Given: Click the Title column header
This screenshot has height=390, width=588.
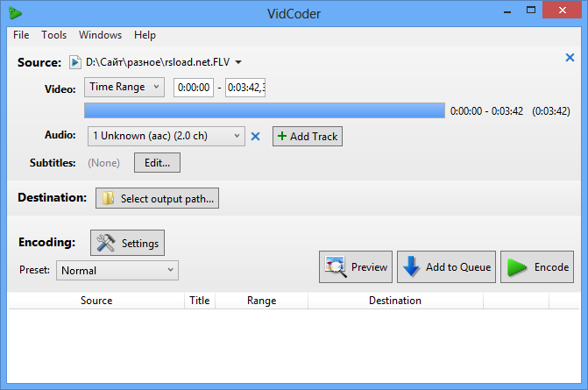Looking at the screenshot, I should tap(200, 301).
